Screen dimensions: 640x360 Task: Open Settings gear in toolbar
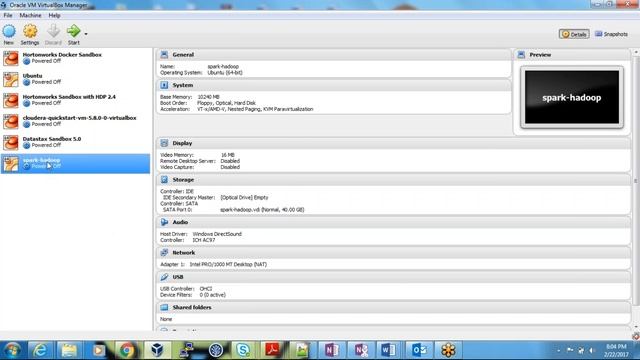coord(30,32)
